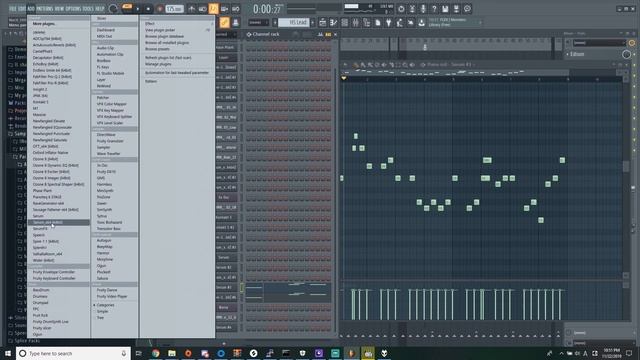The width and height of the screenshot is (640, 360).
Task: Select the draw pencil tool in the Piano roll
Action: pyautogui.click(x=356, y=64)
